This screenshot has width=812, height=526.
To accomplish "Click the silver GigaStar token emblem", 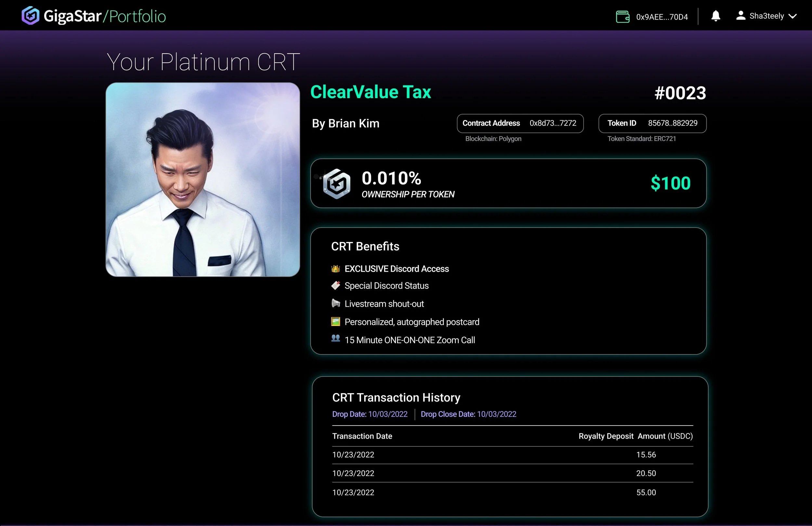I will [336, 184].
